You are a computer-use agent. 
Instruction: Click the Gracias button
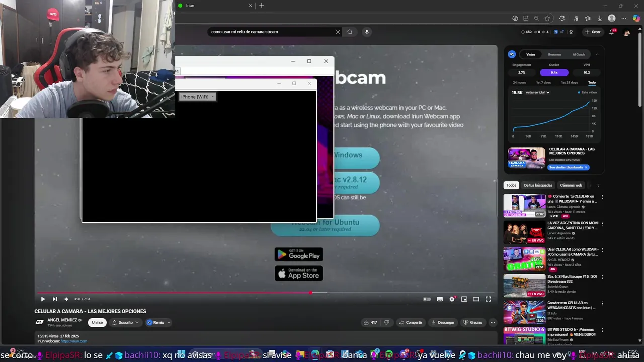coord(473,322)
